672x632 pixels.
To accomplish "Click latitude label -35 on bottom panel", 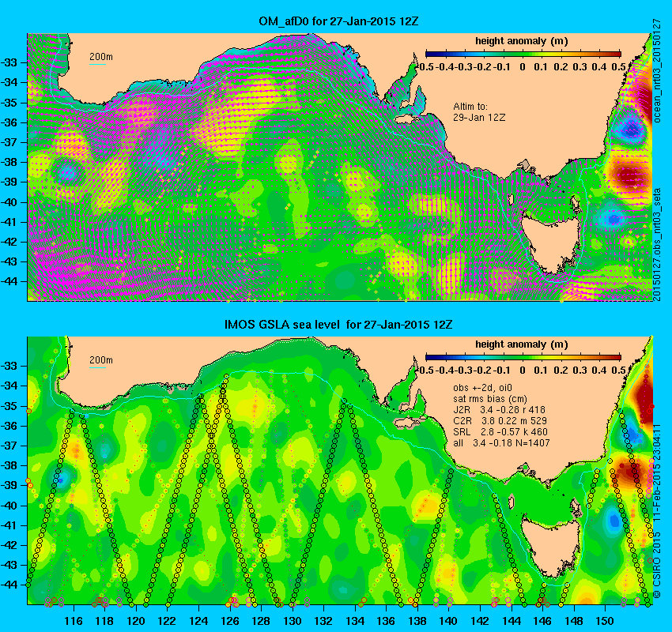I will pyautogui.click(x=9, y=406).
